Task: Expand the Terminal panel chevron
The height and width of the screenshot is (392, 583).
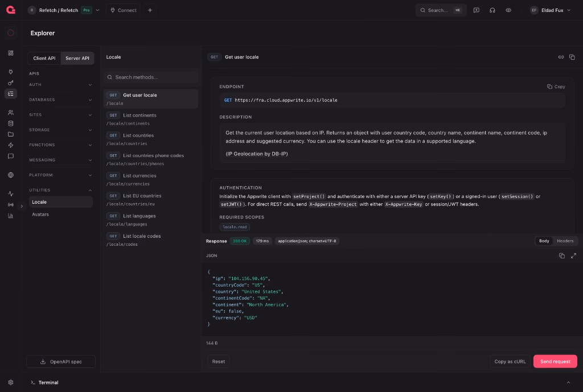Action: (568, 382)
